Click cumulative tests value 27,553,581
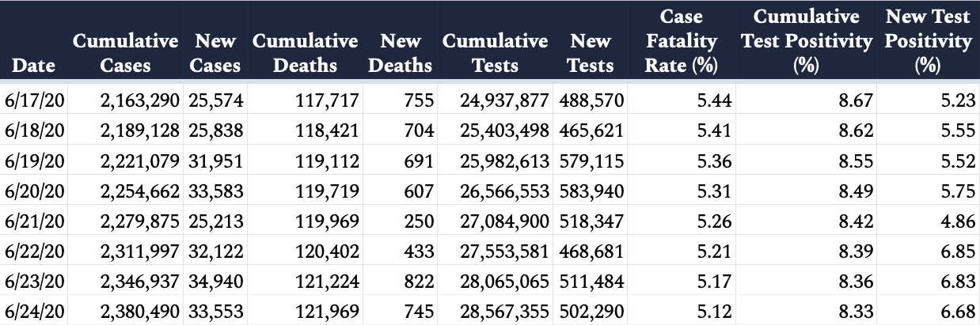 tap(505, 251)
